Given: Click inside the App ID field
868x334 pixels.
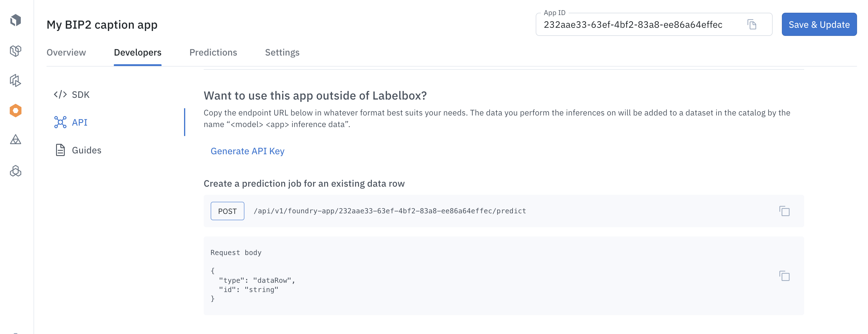Looking at the screenshot, I should point(640,25).
